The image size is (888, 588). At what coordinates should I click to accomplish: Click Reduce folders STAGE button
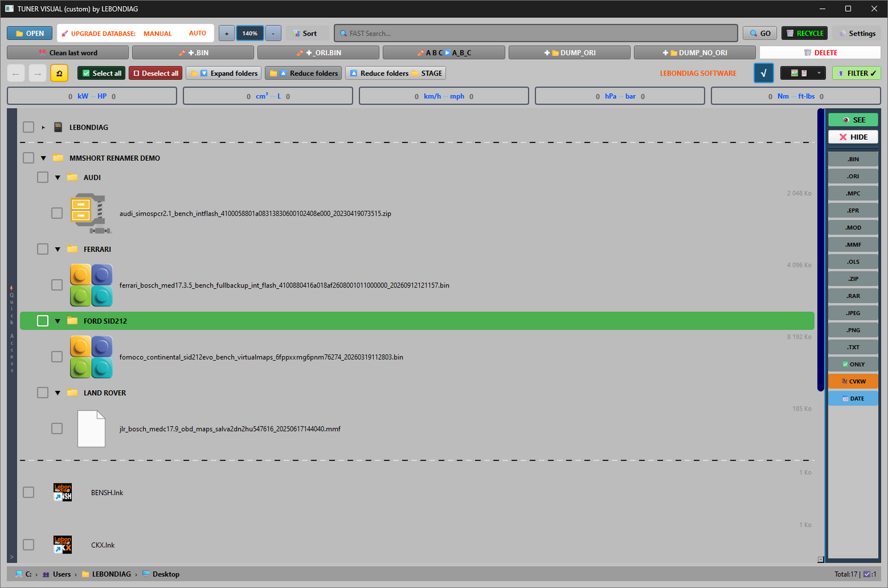[395, 73]
